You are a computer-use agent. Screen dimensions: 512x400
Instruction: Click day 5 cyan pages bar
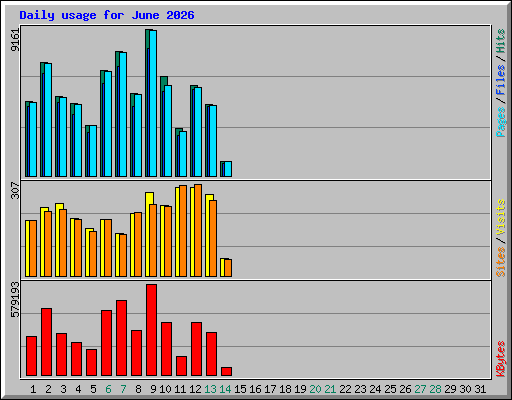(x=93, y=151)
